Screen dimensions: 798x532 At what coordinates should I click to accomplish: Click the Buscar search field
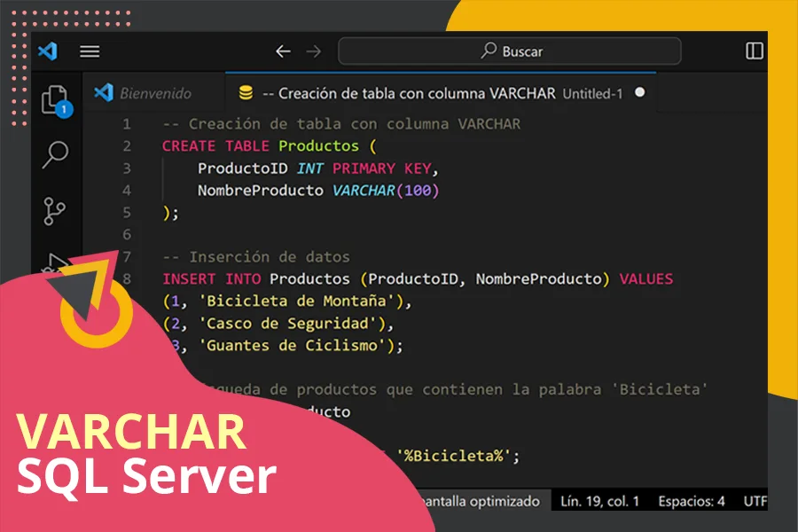510,51
